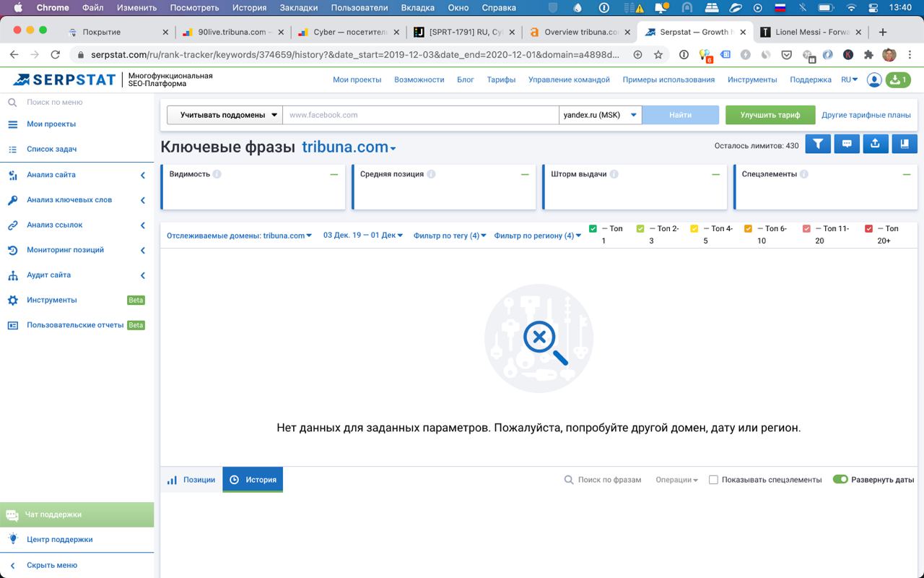Toggle the Топ 11-20 checkbox
The width and height of the screenshot is (924, 578).
[807, 229]
